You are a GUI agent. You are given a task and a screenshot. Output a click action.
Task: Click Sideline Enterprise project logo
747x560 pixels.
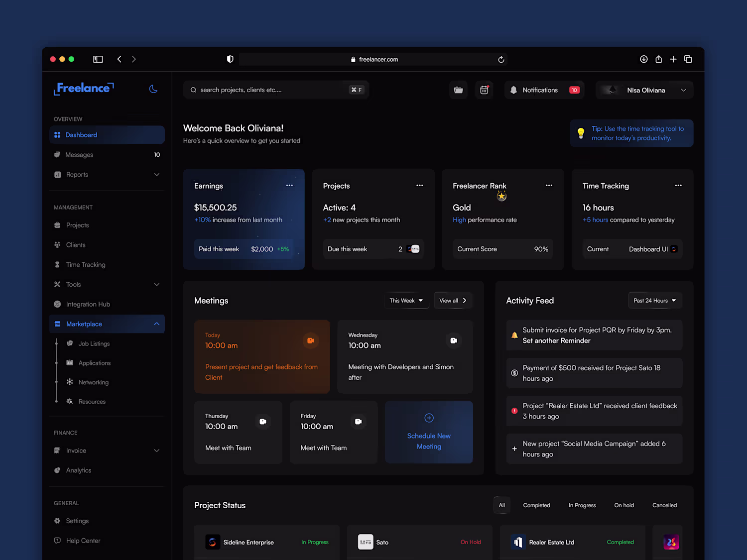(213, 542)
